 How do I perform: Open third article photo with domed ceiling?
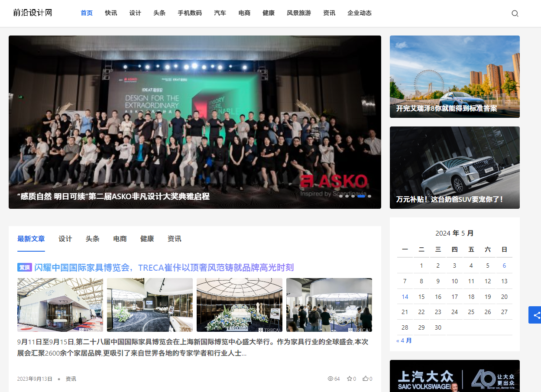240,305
